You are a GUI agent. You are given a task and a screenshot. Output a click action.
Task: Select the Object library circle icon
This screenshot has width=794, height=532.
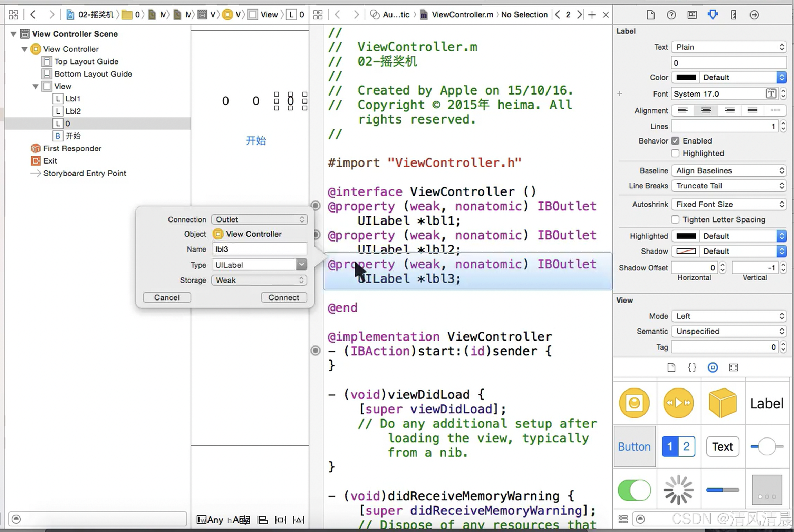coord(713,367)
